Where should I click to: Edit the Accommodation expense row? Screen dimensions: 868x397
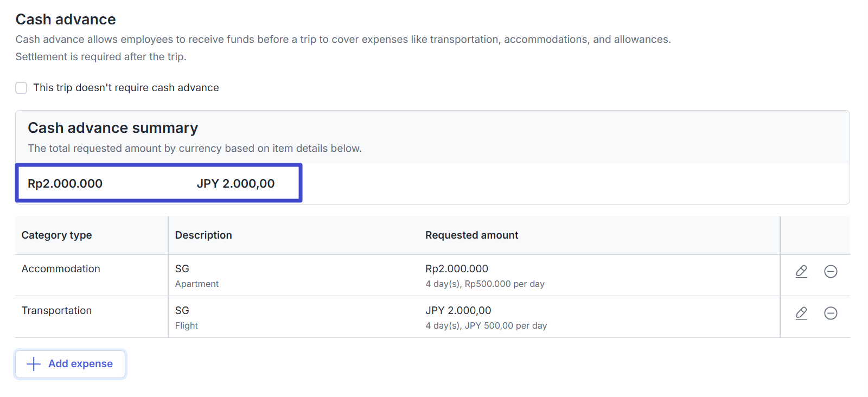coord(801,271)
